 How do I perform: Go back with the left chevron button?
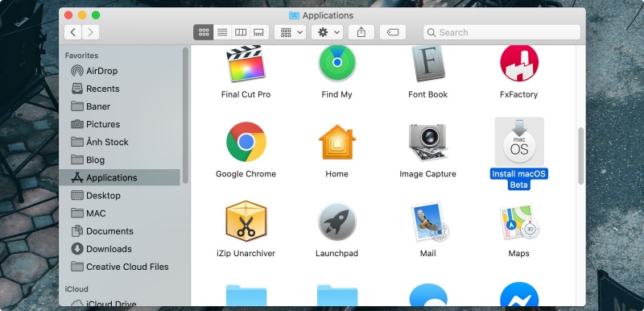[x=72, y=32]
